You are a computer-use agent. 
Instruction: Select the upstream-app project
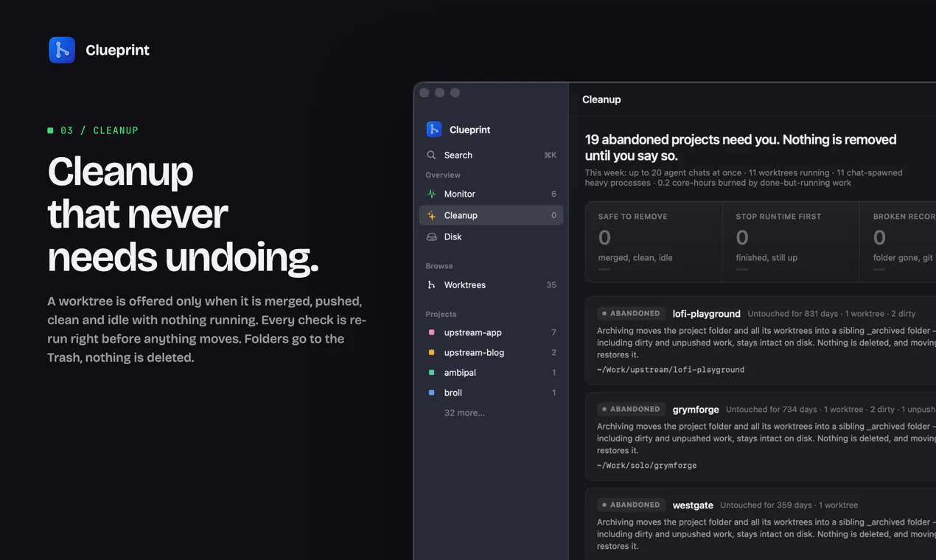click(491, 332)
